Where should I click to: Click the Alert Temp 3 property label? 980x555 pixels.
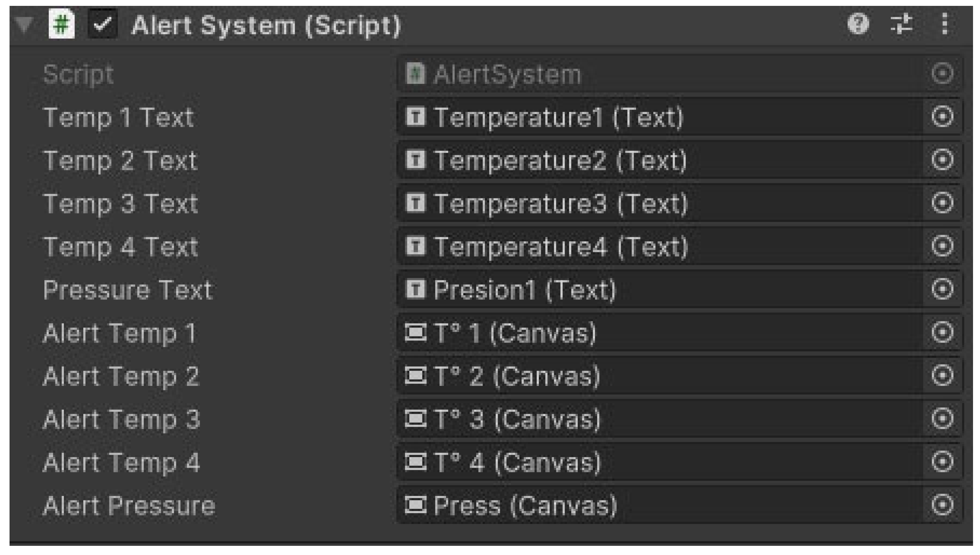click(x=121, y=419)
